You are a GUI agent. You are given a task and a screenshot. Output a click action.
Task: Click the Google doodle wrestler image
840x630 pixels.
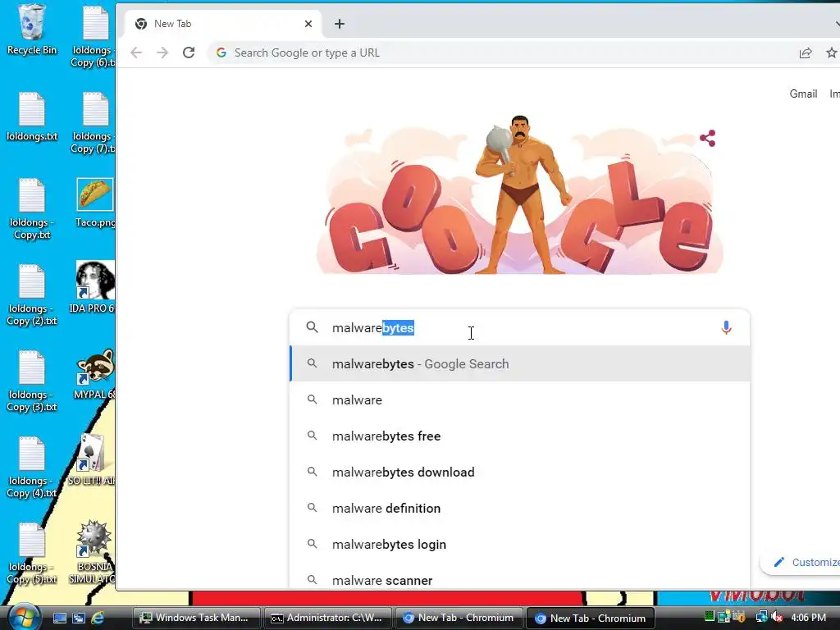(519, 195)
